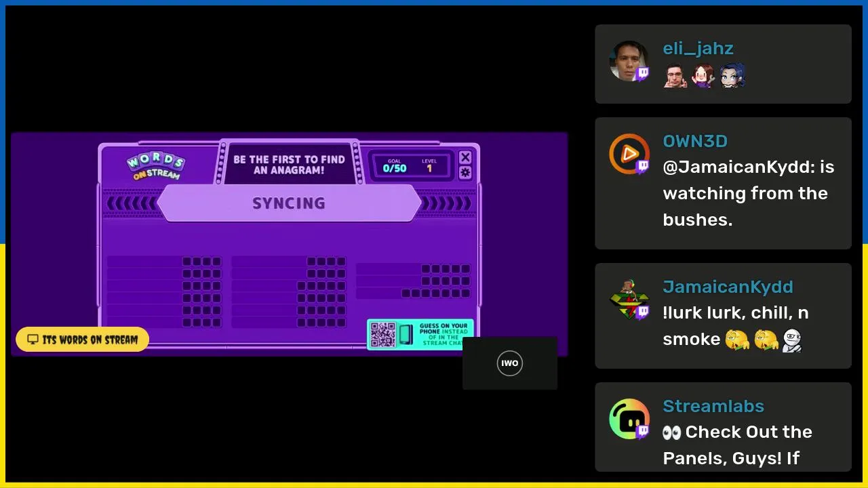
Task: Click the monitor icon in yellow label
Action: [33, 340]
